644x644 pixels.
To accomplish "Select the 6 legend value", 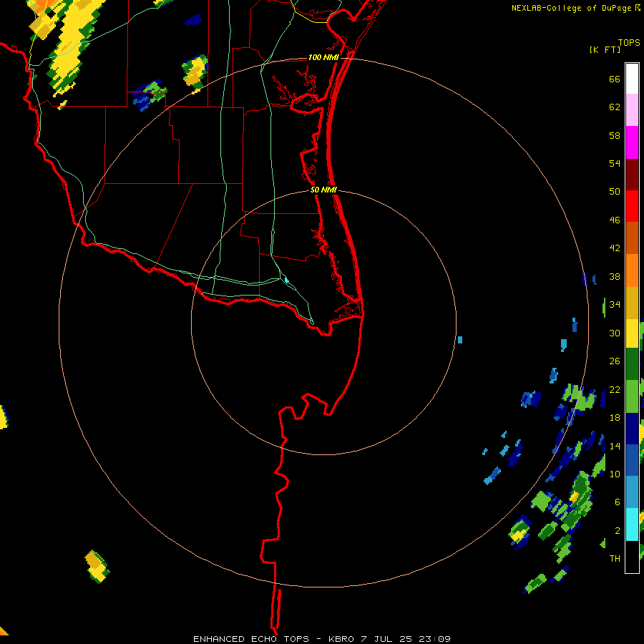I will pyautogui.click(x=618, y=502).
